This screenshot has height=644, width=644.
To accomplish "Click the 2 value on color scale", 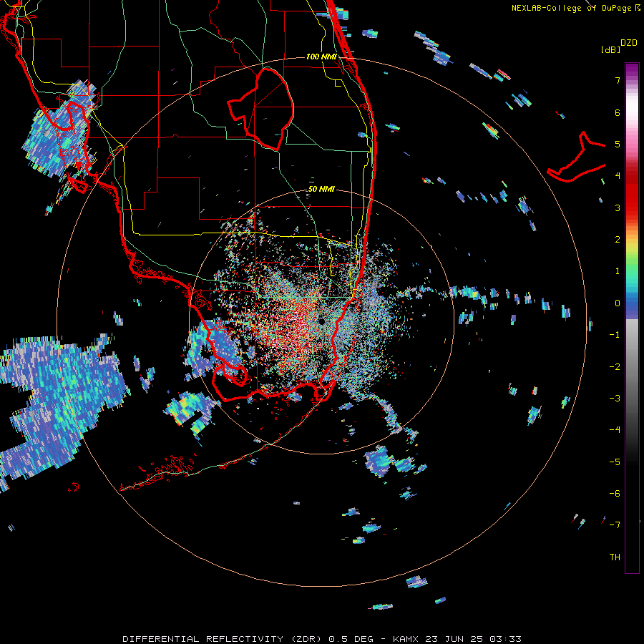I will [618, 240].
